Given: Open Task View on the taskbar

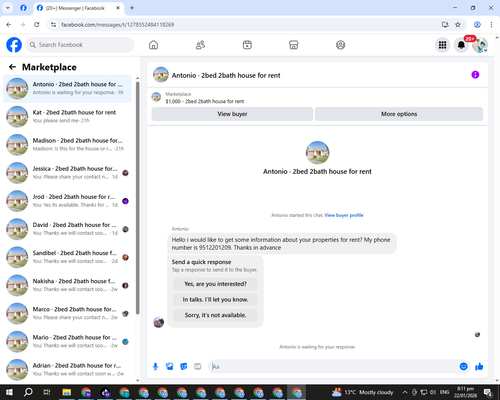Looking at the screenshot, I should point(47,392).
